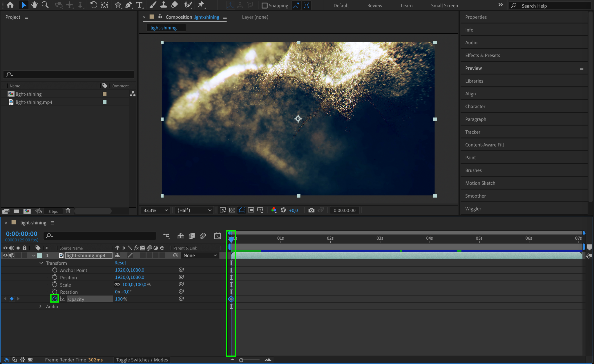Hide the light-shining.mp4 layer with eye icon
The width and height of the screenshot is (594, 364).
click(x=5, y=255)
